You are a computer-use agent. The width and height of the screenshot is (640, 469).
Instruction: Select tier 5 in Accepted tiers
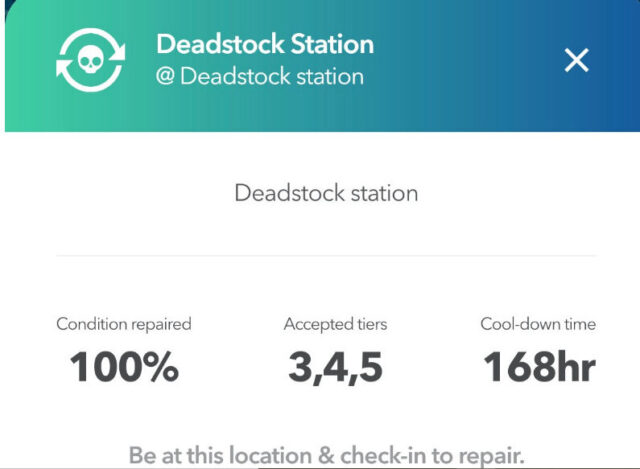pos(371,367)
